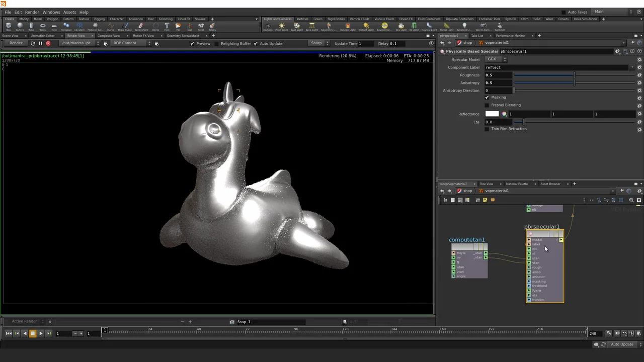Open the Windows menu

tap(51, 12)
